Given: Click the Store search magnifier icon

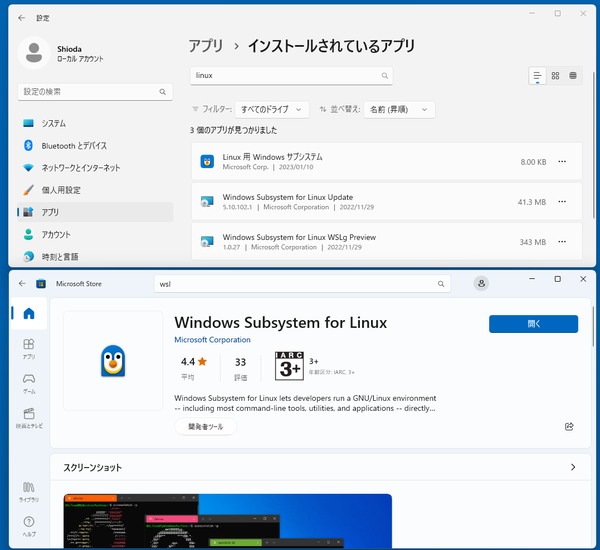Looking at the screenshot, I should pyautogui.click(x=441, y=284).
